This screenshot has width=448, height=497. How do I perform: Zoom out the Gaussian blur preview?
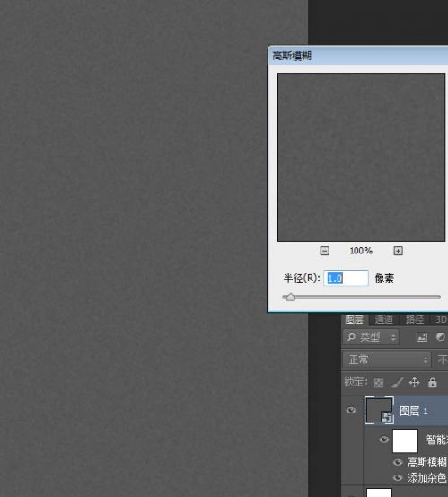tap(324, 251)
